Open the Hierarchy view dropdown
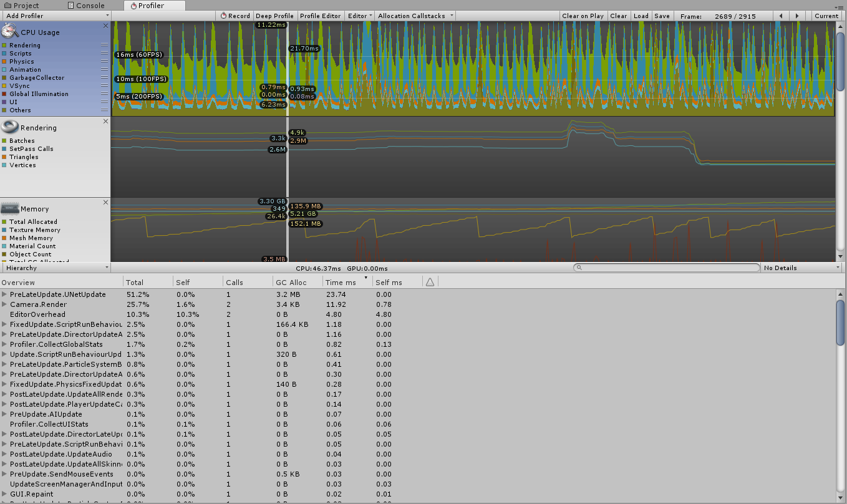The image size is (847, 504). 56,268
